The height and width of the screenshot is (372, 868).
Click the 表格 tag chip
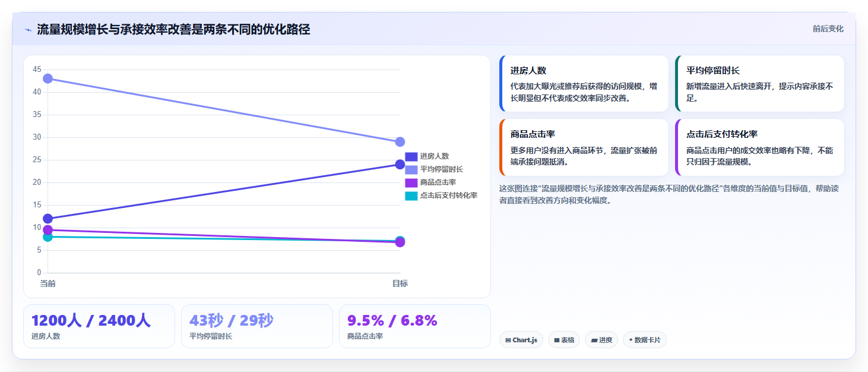pos(564,340)
